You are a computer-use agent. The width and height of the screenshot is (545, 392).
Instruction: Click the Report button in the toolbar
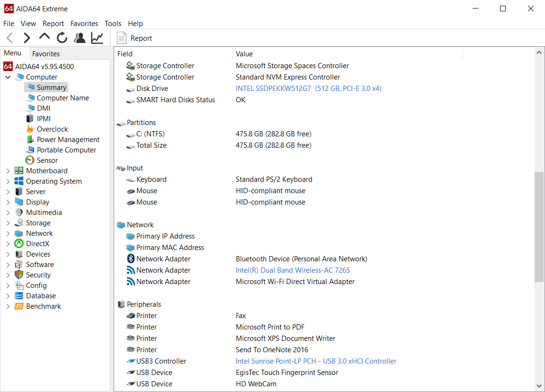134,38
